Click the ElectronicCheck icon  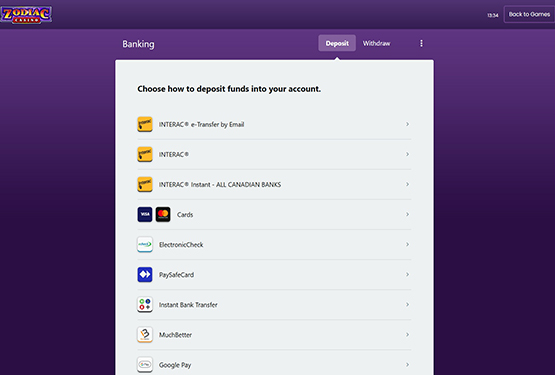(145, 245)
